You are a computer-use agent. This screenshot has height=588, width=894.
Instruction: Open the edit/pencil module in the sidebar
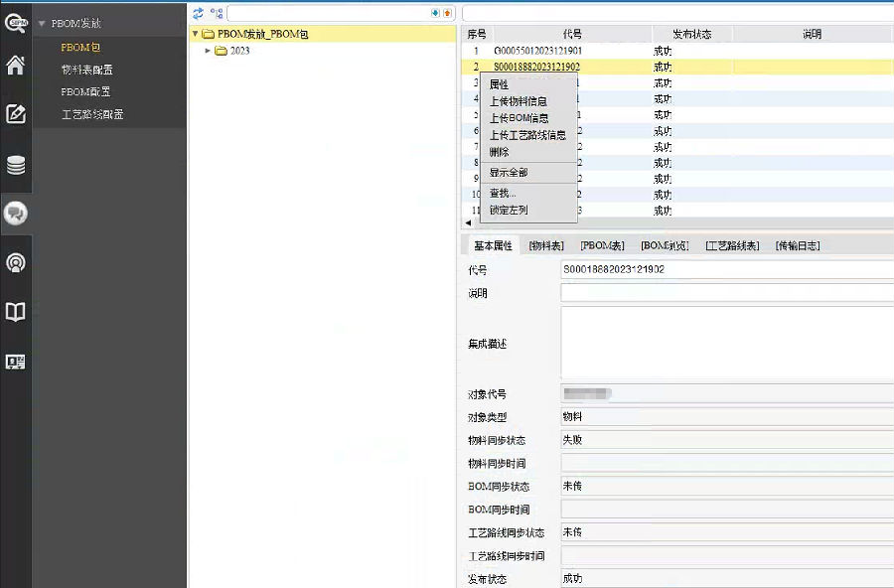pyautogui.click(x=16, y=113)
